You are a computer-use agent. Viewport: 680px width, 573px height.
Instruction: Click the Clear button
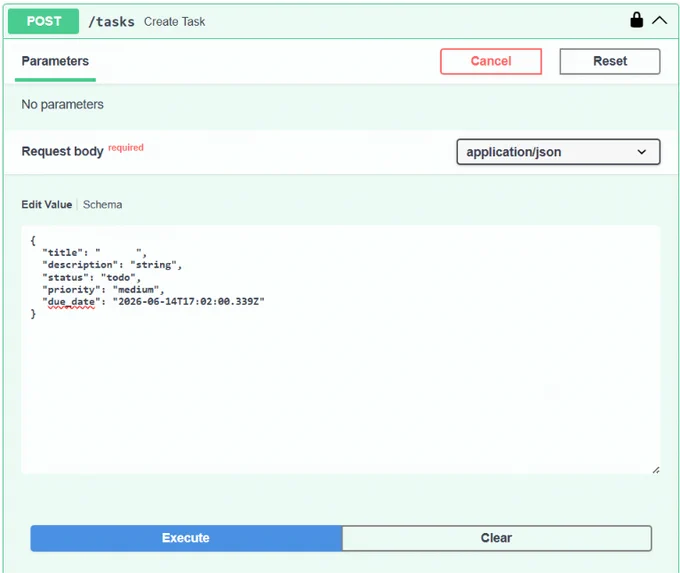tap(497, 538)
